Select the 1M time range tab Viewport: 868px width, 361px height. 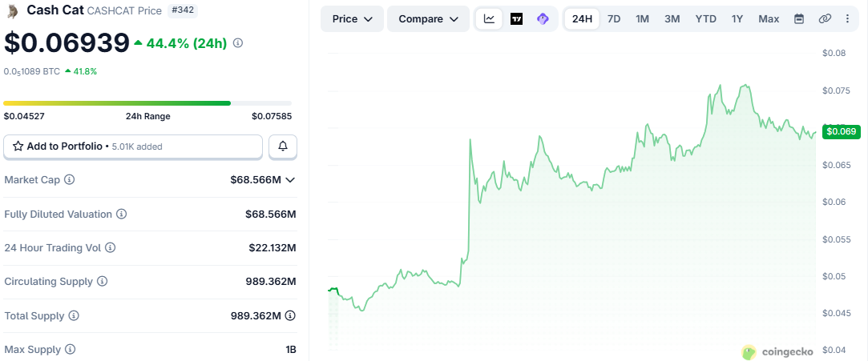click(x=642, y=18)
